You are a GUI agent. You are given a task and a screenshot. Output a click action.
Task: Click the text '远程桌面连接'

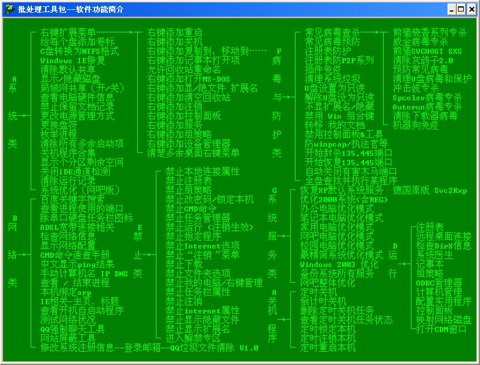tap(444, 237)
